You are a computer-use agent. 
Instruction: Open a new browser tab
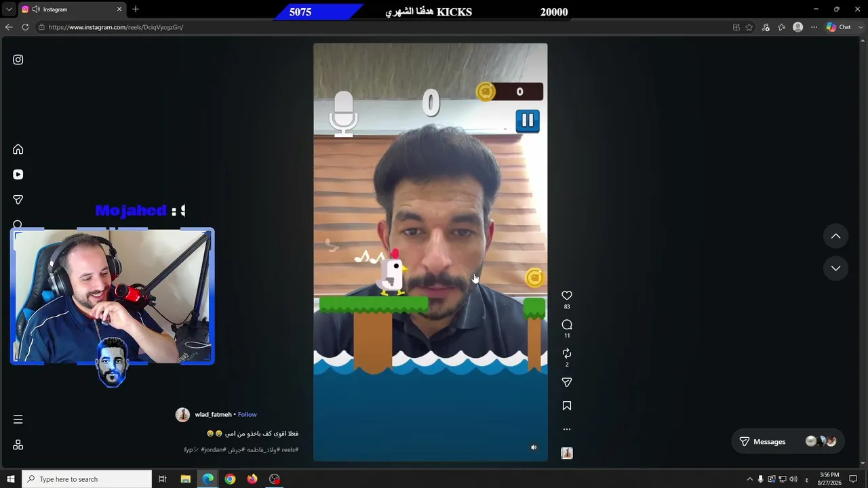136,9
